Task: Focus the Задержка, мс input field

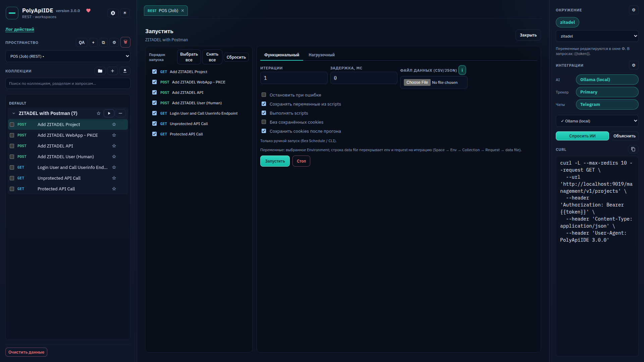Action: click(364, 78)
